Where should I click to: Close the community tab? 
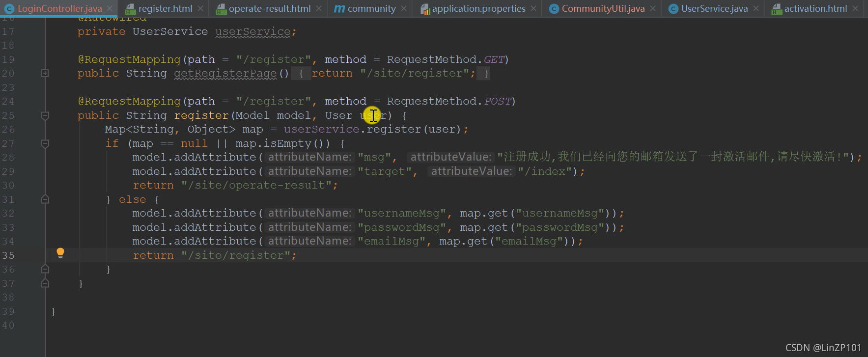click(404, 9)
